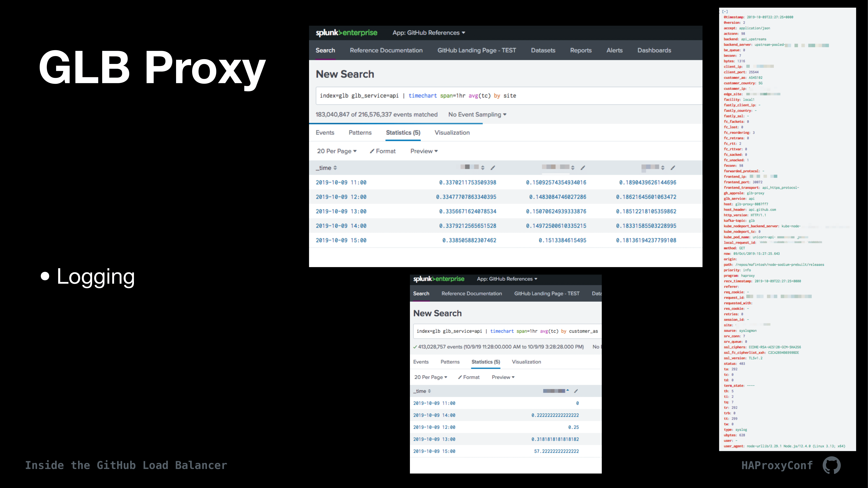Sort the column starting with 0.1890439626144696
Screen dimensions: 868x488
coord(663,167)
